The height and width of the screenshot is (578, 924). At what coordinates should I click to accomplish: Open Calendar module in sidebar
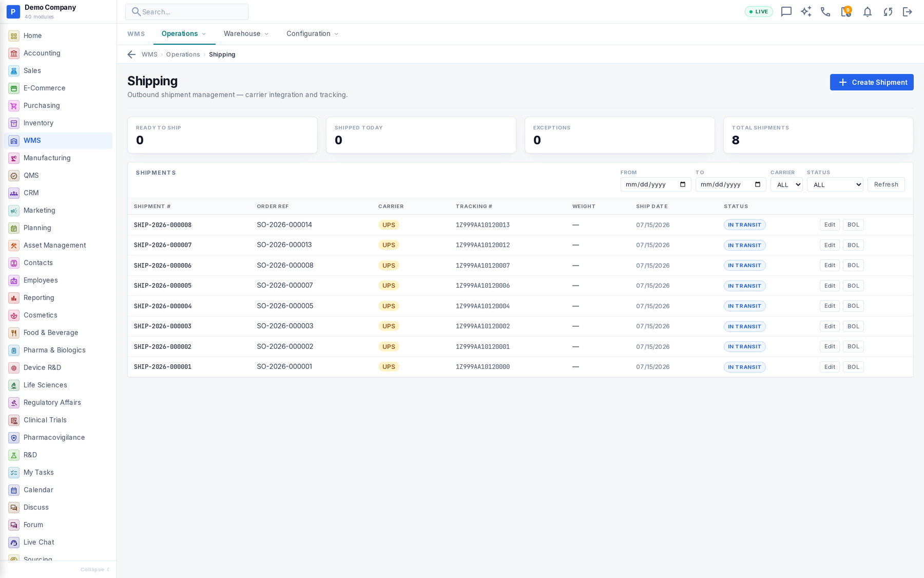click(x=58, y=490)
